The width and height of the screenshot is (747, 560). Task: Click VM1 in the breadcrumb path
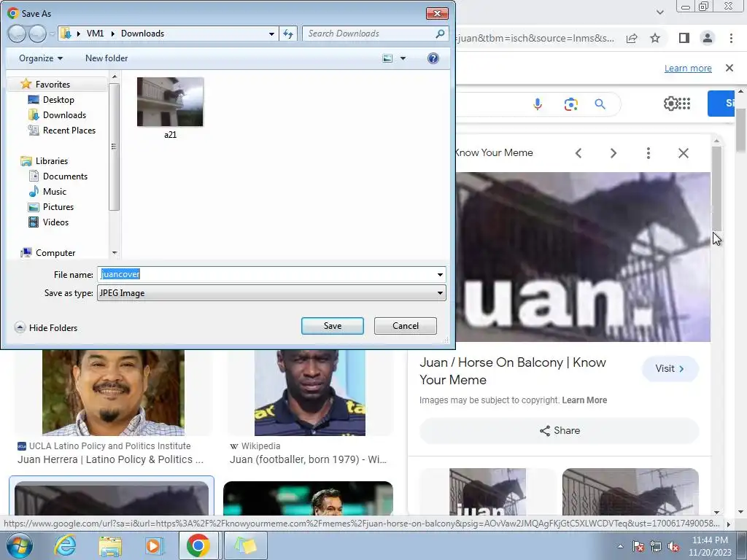point(95,34)
